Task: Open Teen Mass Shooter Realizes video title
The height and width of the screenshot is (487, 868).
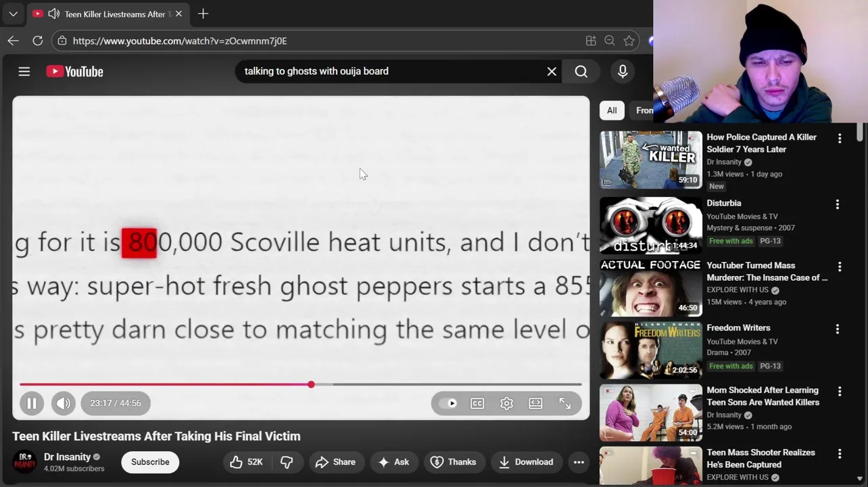Action: tap(761, 459)
